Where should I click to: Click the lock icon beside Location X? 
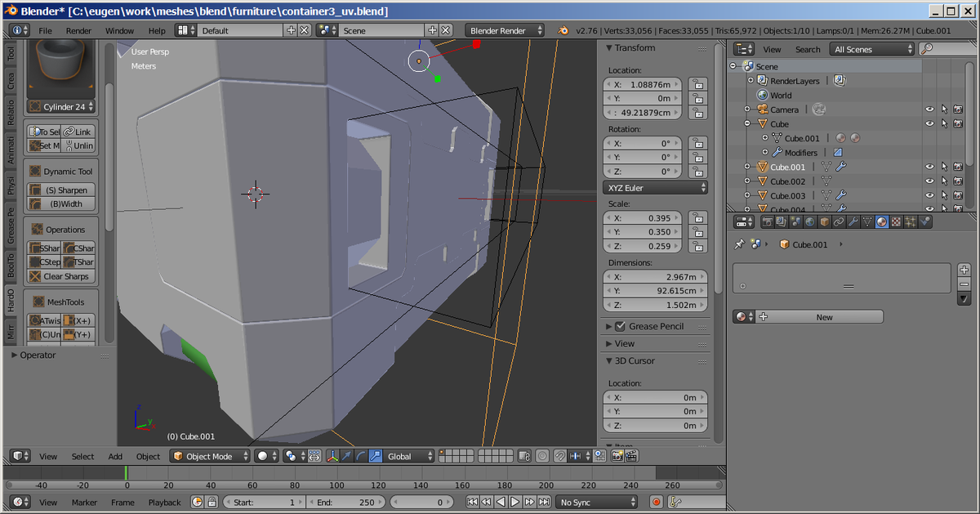tap(697, 84)
